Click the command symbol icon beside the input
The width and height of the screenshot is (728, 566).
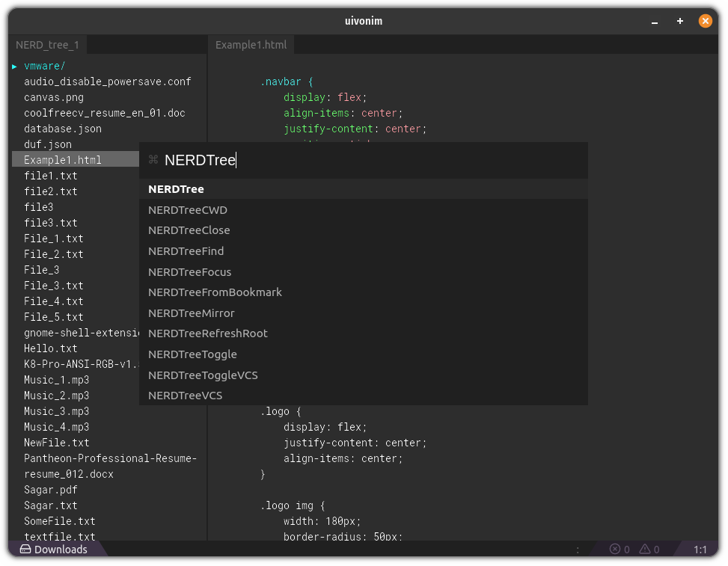click(153, 159)
